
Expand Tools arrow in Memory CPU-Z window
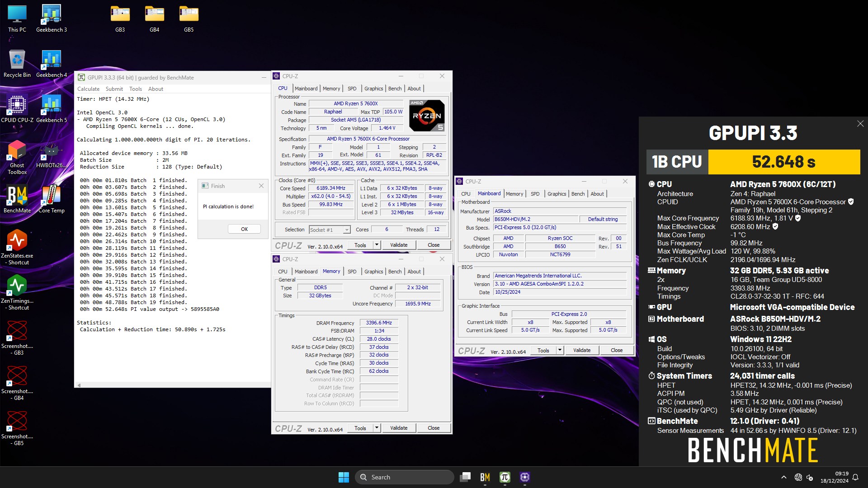377,428
